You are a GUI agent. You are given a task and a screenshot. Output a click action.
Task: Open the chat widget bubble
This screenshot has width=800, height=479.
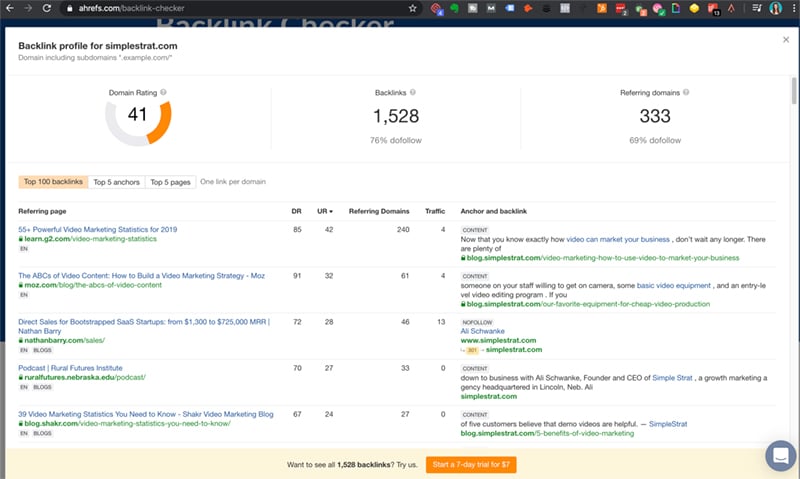781,456
